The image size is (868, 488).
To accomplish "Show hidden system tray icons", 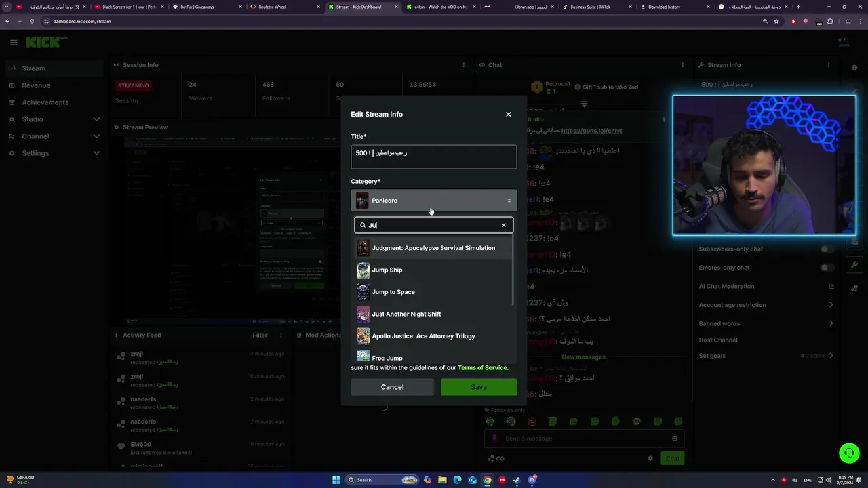I will pos(773,480).
